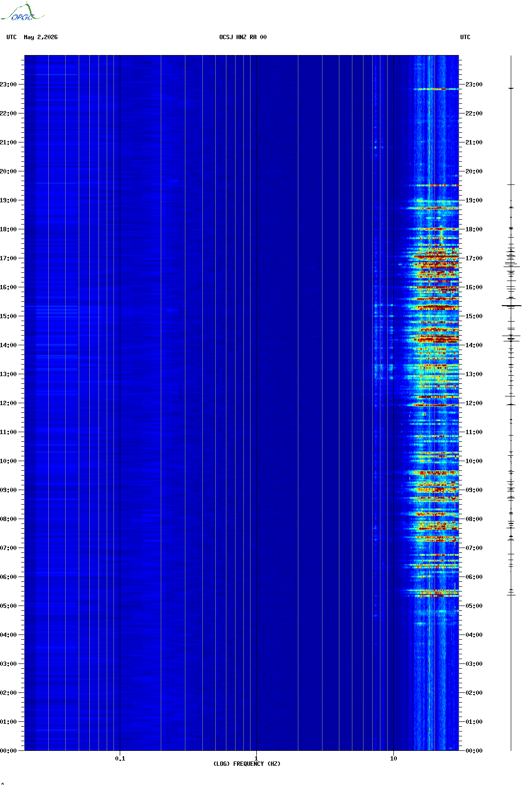
Task: Click the 17:00 label on left axis
Action: coord(8,258)
